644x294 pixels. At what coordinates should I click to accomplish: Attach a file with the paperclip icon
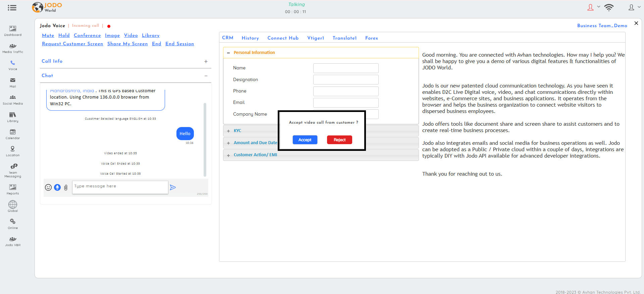(66, 187)
